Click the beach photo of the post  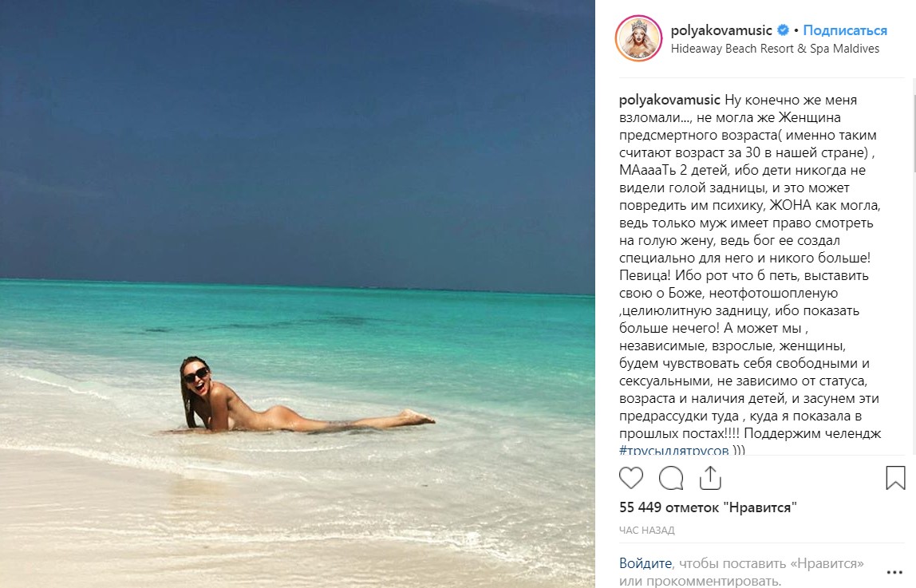point(298,294)
